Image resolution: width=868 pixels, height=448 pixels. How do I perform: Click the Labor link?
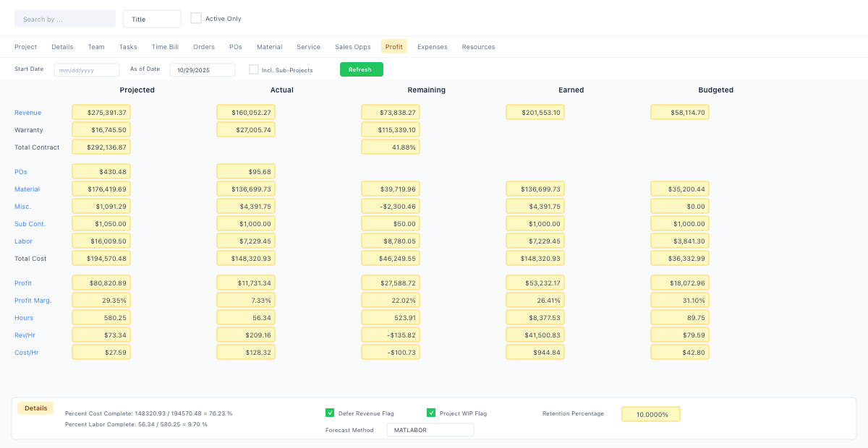pos(23,241)
